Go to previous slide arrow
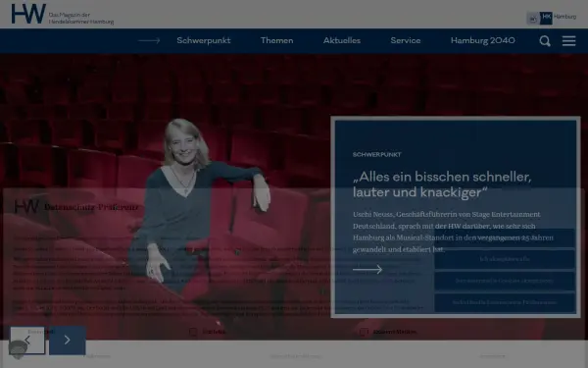Image resolution: width=588 pixels, height=368 pixels. 27,341
